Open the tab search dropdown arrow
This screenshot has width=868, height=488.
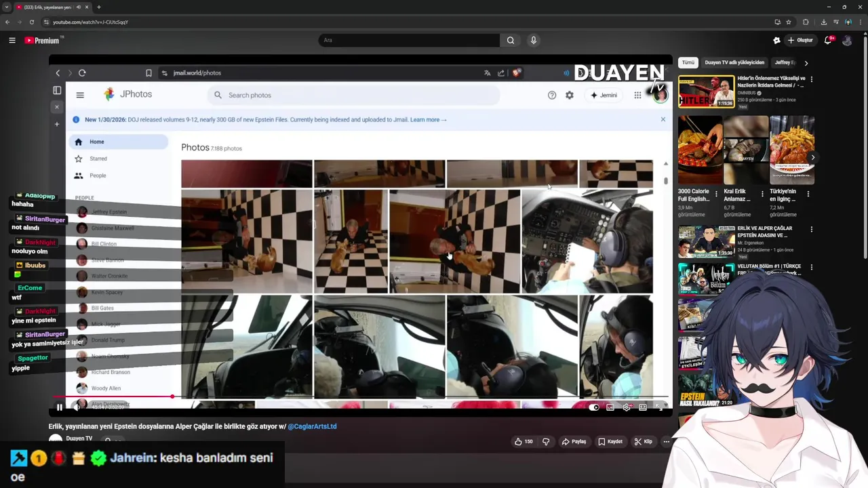[7, 7]
